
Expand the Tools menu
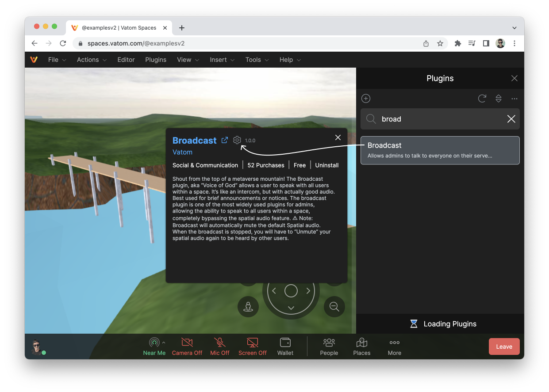coord(257,60)
